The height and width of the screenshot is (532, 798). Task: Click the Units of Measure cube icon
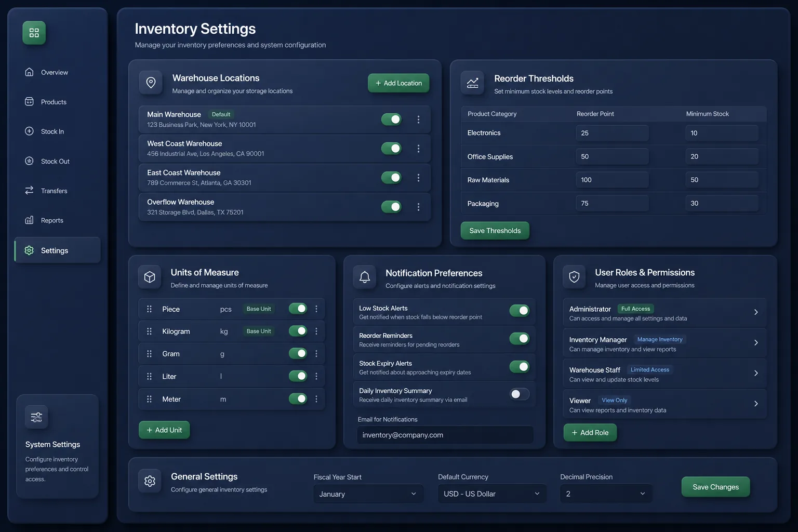(x=150, y=277)
